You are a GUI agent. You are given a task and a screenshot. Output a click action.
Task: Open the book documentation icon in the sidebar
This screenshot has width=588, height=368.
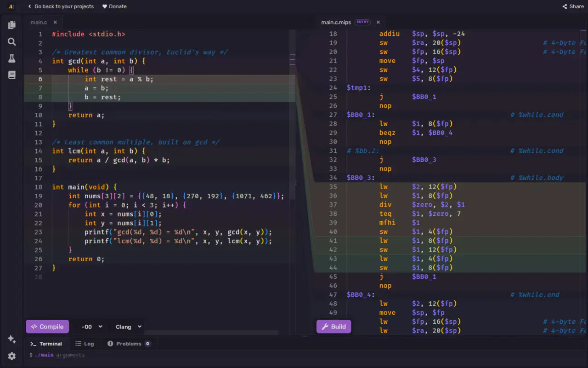[x=12, y=75]
